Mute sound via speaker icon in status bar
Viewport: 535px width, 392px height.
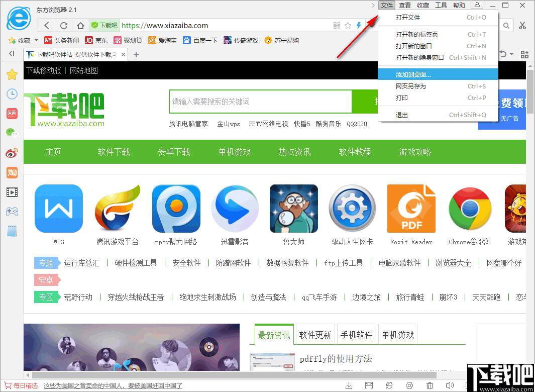(x=450, y=384)
